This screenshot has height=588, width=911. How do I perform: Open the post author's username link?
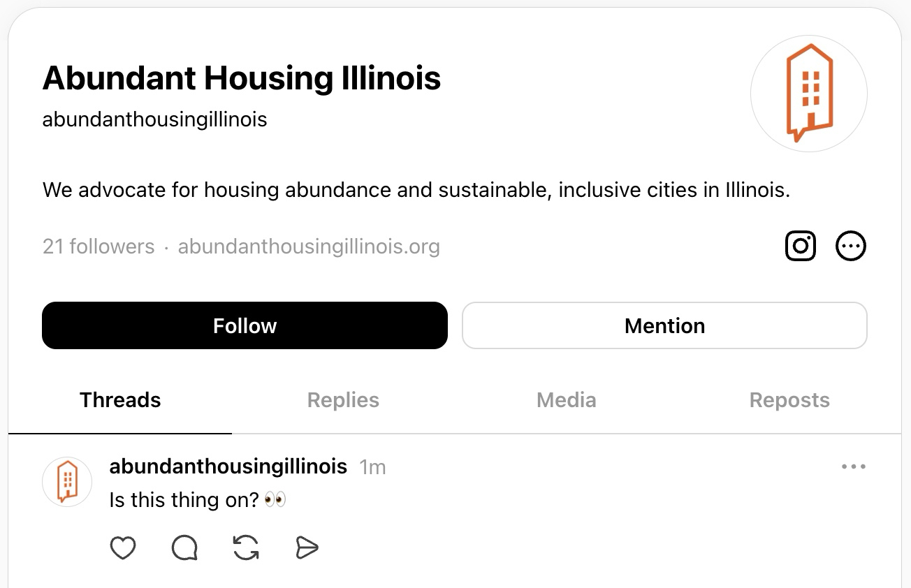228,466
